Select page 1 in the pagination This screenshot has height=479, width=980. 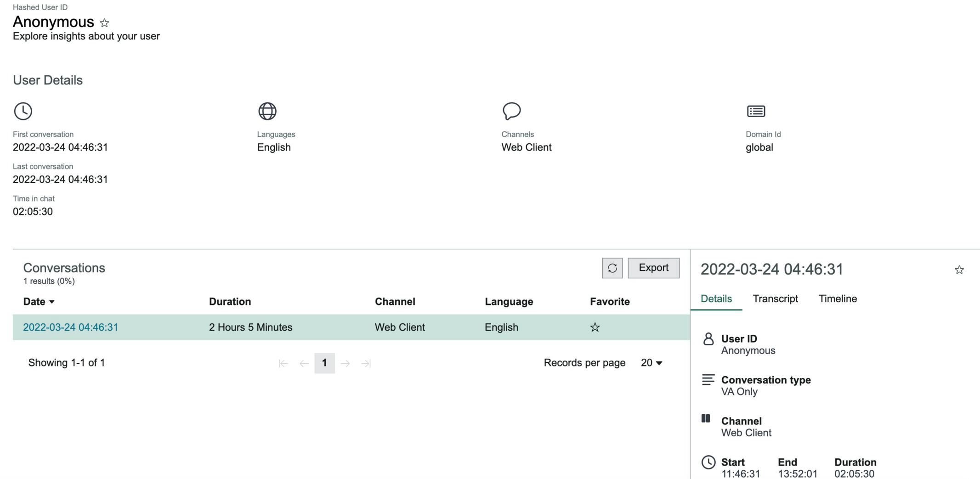(324, 363)
